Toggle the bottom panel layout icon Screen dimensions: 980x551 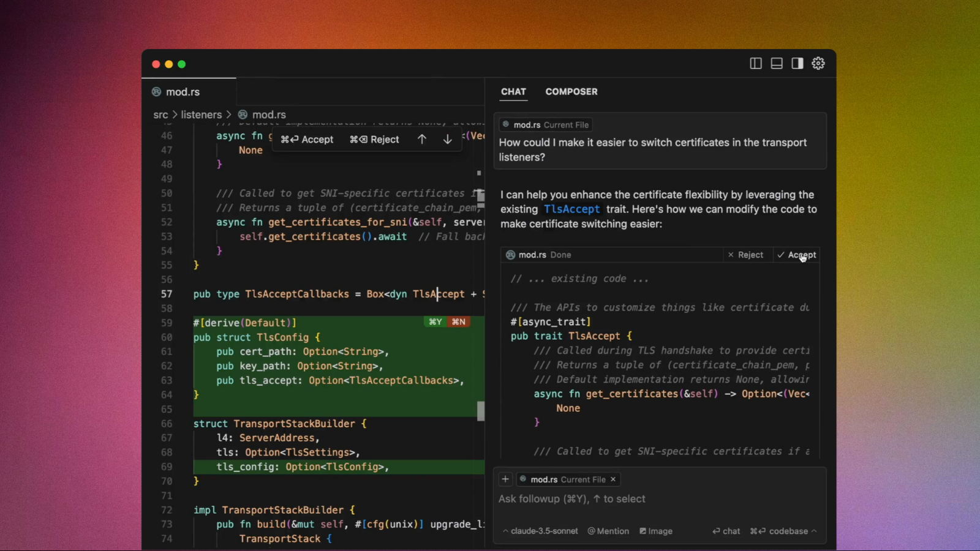point(777,64)
